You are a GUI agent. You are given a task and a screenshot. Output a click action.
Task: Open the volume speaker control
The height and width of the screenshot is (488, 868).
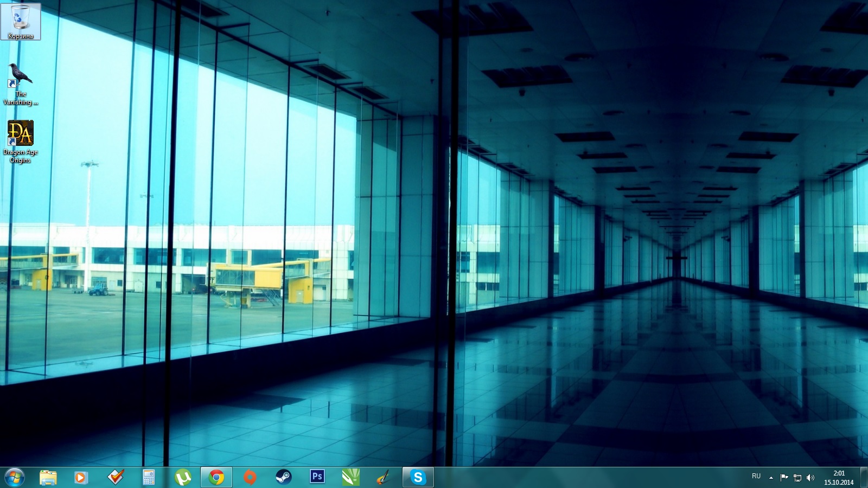(x=810, y=478)
